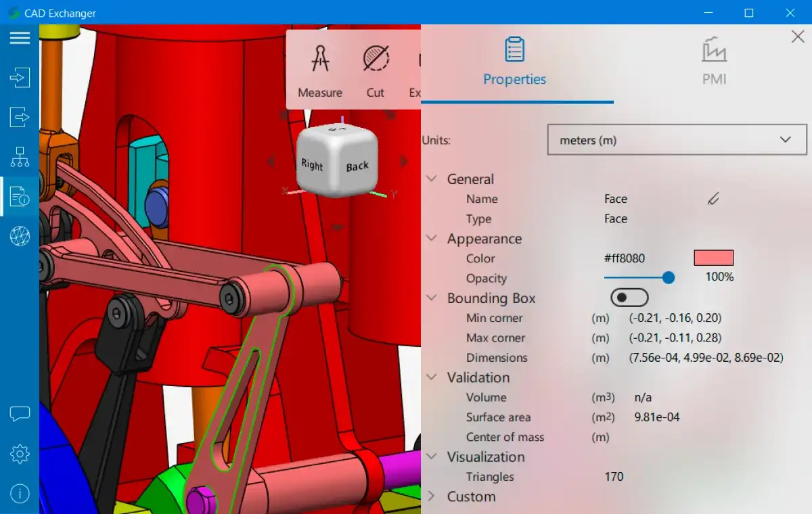This screenshot has height=514, width=812.
Task: Click the Max corner value (-0.21, -0.11, 0.28)
Action: tap(675, 337)
